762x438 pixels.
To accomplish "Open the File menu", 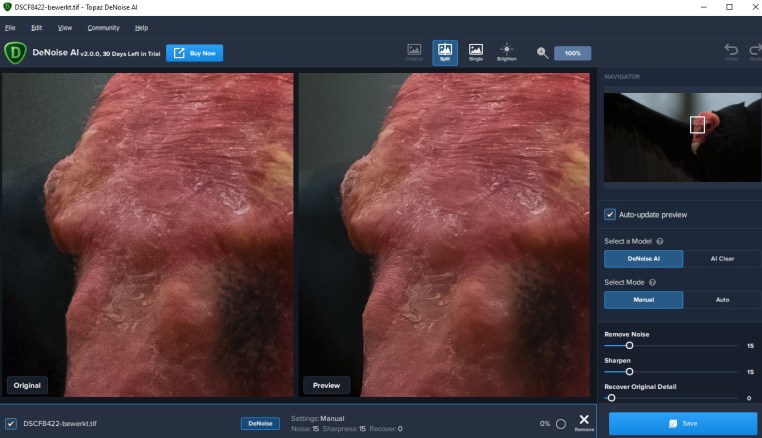I will (x=10, y=28).
